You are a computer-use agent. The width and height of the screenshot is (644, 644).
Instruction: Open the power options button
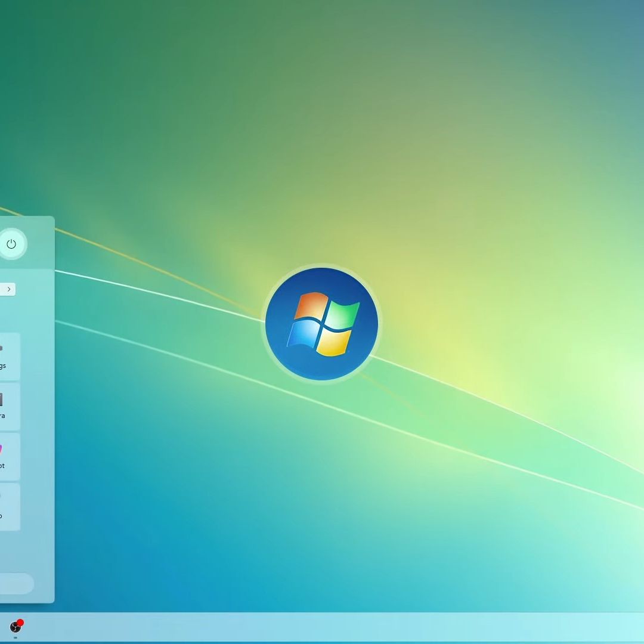[11, 244]
